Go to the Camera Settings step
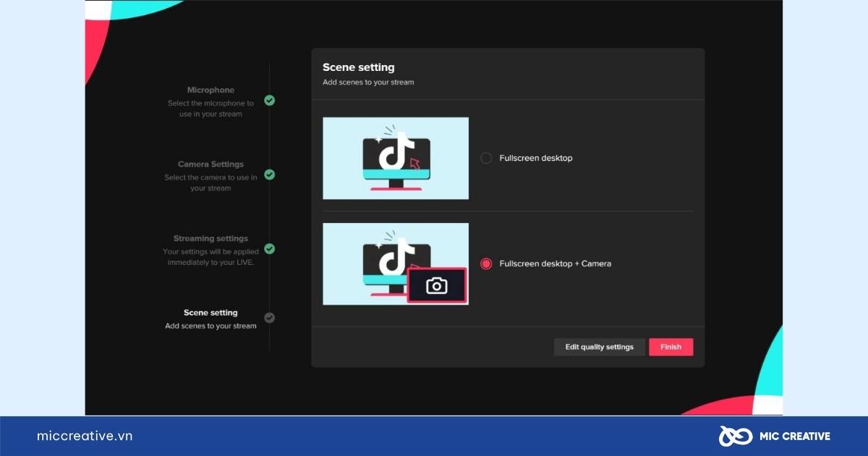This screenshot has width=868, height=456. tap(210, 164)
